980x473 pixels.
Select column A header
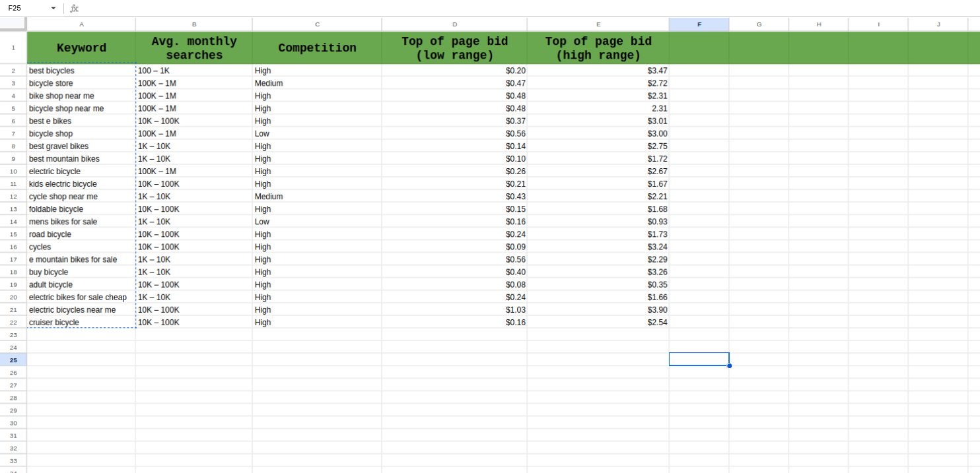pos(81,24)
